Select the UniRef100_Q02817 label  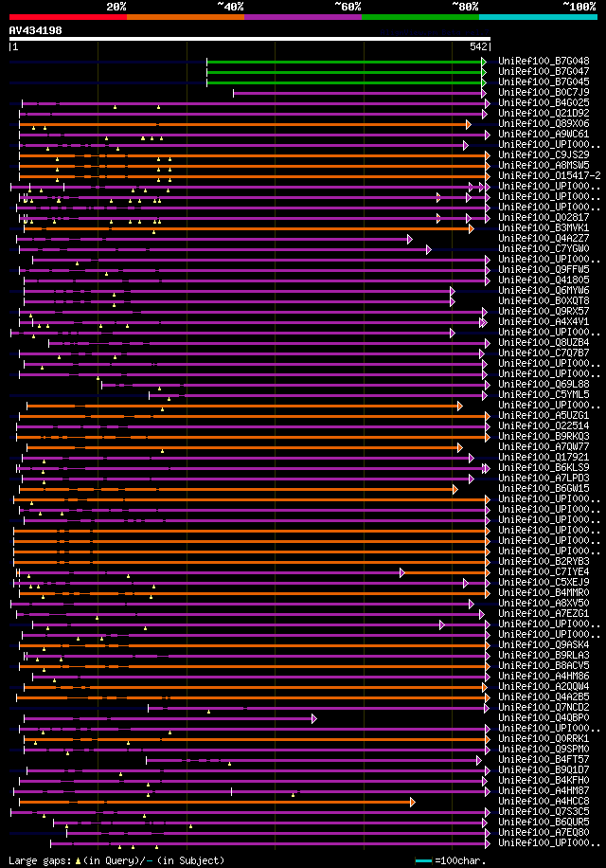point(544,218)
